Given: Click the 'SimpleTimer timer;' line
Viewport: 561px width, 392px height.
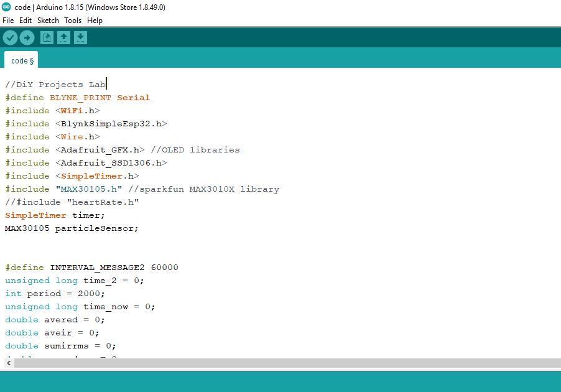Looking at the screenshot, I should [x=55, y=215].
